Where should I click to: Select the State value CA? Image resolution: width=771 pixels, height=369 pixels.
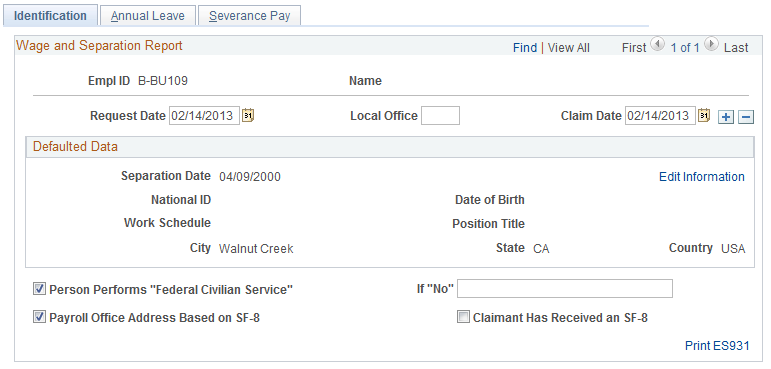click(541, 248)
